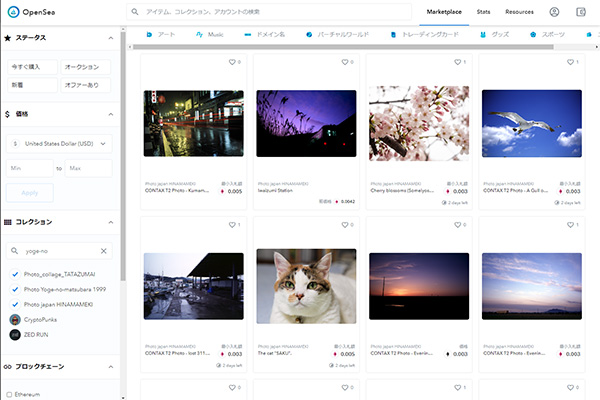
Task: Clear the yoge-no collection search with X
Action: coord(103,251)
